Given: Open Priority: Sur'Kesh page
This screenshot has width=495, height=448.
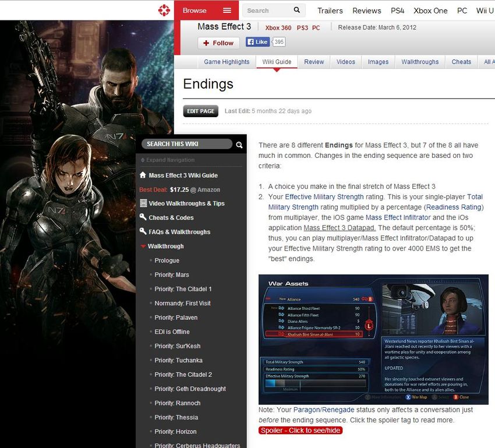Looking at the screenshot, I should 178,346.
